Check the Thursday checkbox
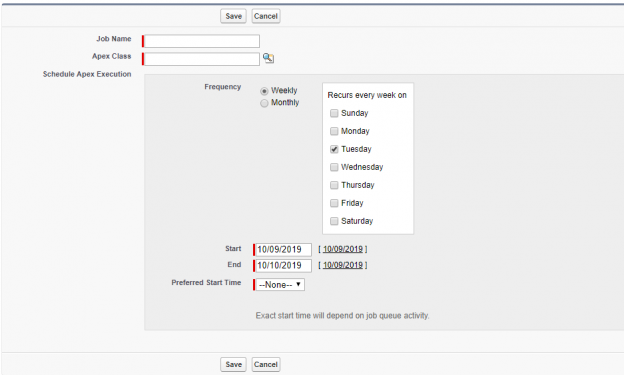Viewport: 624px width, 375px height. click(334, 185)
